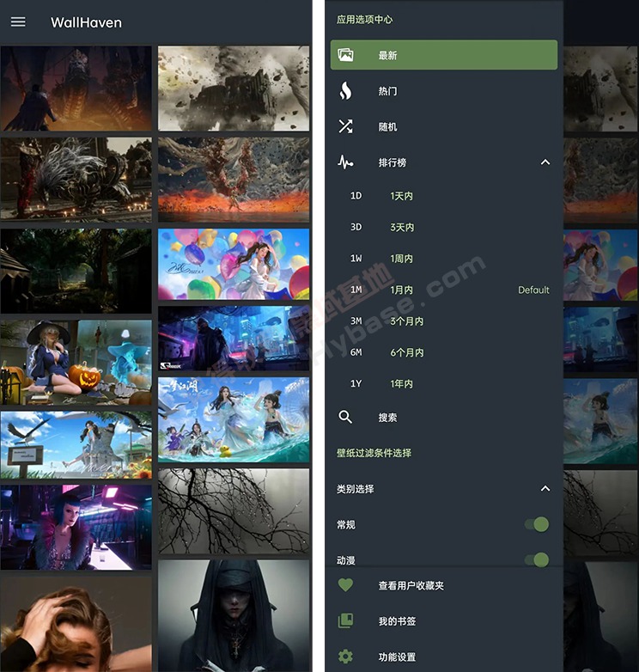Open 我的书签 entry

444,621
